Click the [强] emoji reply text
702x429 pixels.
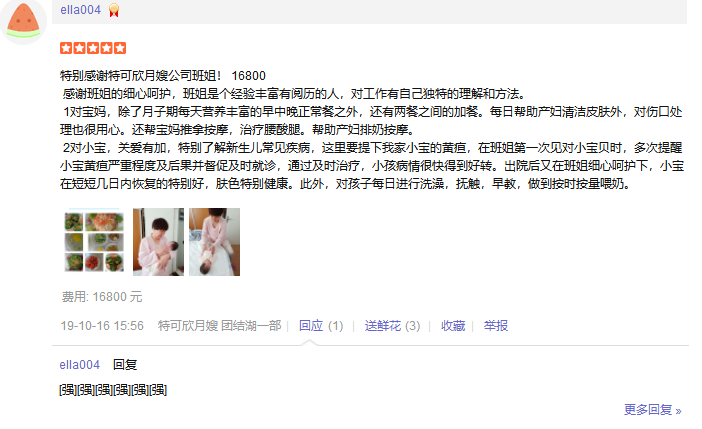[x=113, y=390]
